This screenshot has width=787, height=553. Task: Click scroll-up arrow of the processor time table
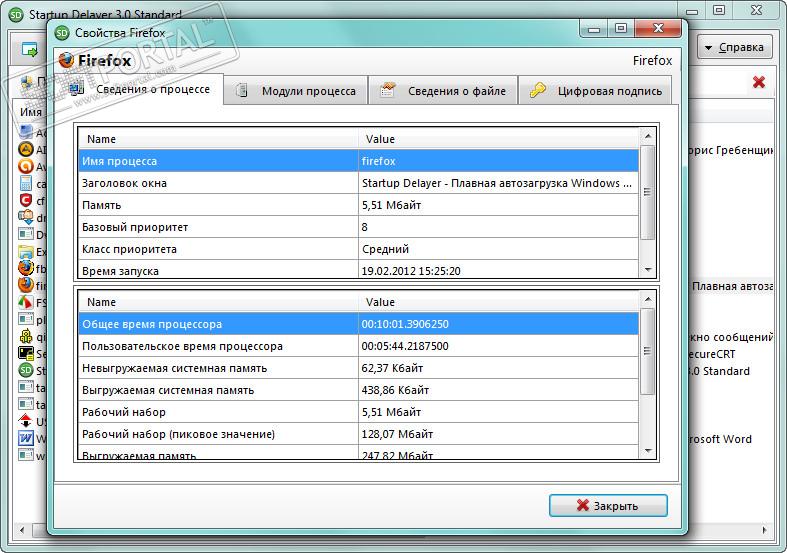pyautogui.click(x=647, y=300)
